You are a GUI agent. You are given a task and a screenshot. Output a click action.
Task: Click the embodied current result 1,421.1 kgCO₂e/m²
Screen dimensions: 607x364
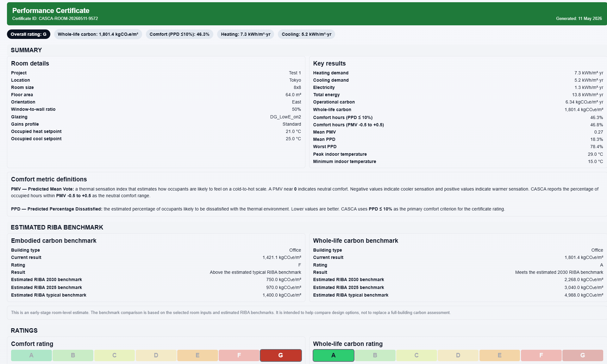tap(282, 257)
